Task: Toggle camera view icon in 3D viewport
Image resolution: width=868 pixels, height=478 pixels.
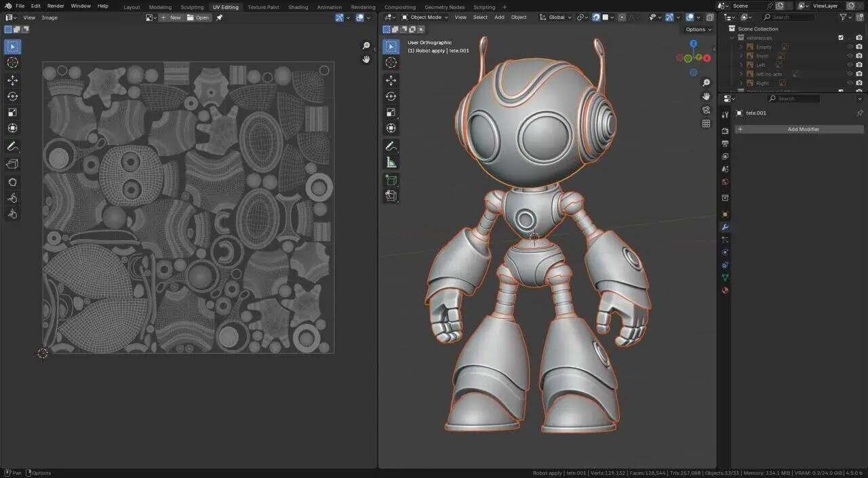Action: point(706,110)
